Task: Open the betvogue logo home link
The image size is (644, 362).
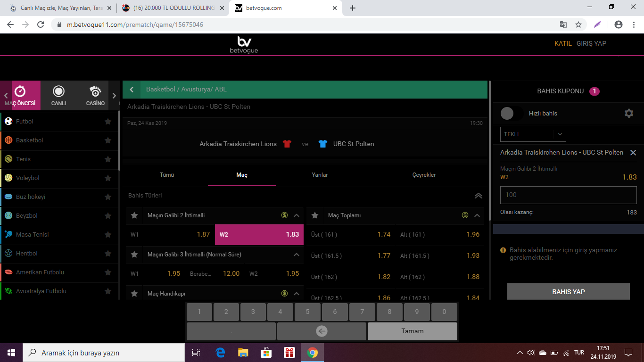Action: coord(244,45)
